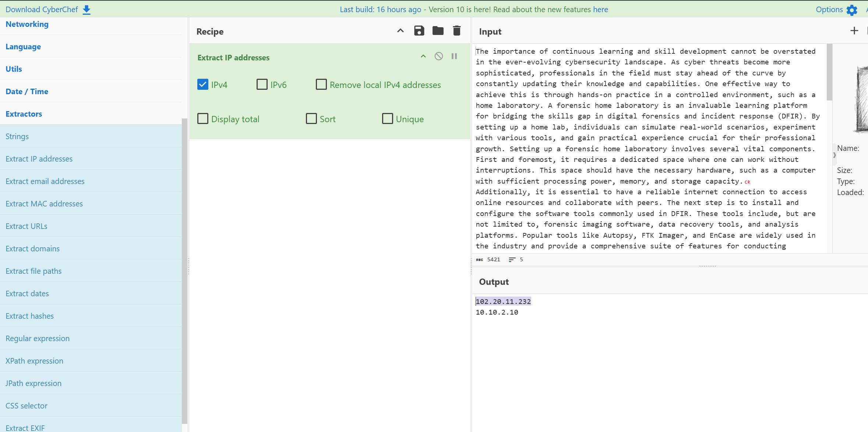Screen dimensions: 868x432
Task: Select Extract IP addresses in operations list
Action: pyautogui.click(x=91, y=159)
